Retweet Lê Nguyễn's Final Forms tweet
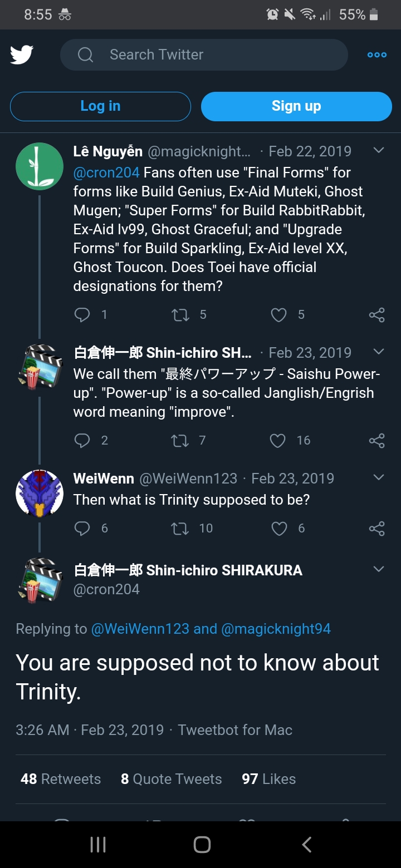The width and height of the screenshot is (401, 868). point(180,315)
